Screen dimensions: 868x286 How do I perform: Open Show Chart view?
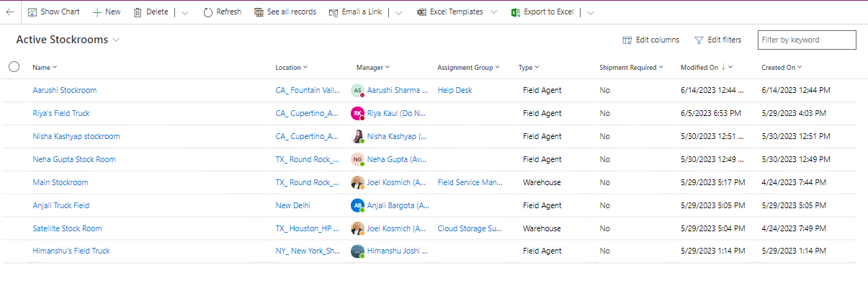pos(54,12)
